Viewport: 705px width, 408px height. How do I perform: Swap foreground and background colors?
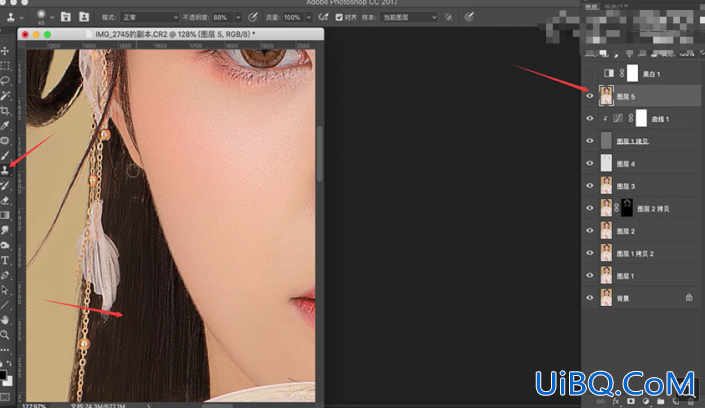click(x=9, y=363)
